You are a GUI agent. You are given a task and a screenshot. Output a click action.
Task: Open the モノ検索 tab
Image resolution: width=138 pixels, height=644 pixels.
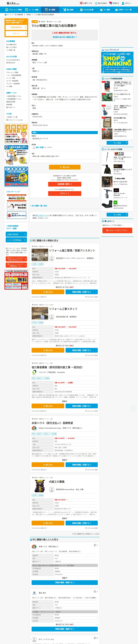105,10
